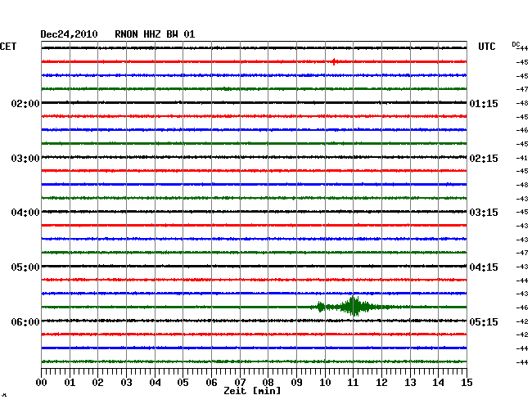Select the 02:00 CET time label
This screenshot has width=532, height=404.
25,103
